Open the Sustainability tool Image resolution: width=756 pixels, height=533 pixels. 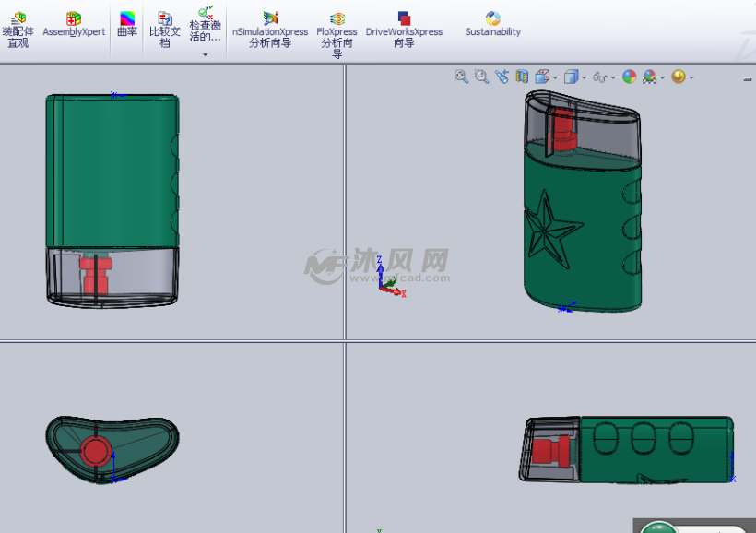click(x=492, y=24)
